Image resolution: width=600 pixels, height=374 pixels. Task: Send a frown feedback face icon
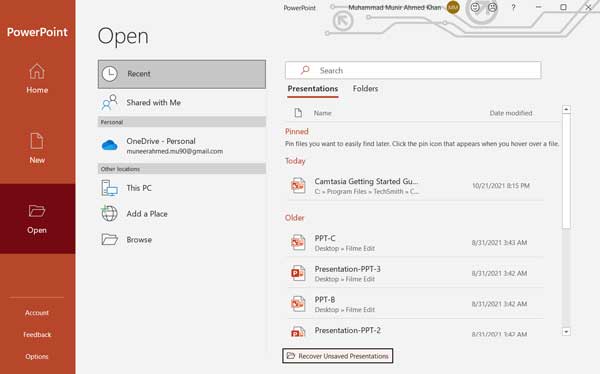492,7
